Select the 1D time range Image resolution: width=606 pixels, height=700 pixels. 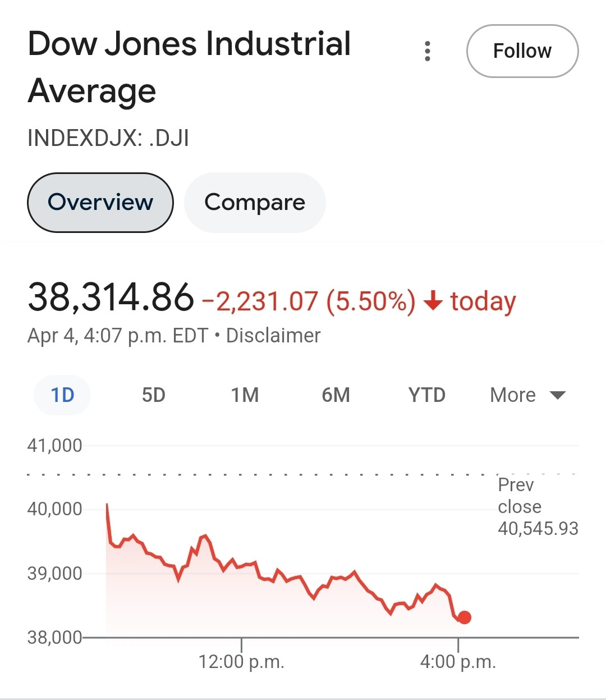point(62,395)
